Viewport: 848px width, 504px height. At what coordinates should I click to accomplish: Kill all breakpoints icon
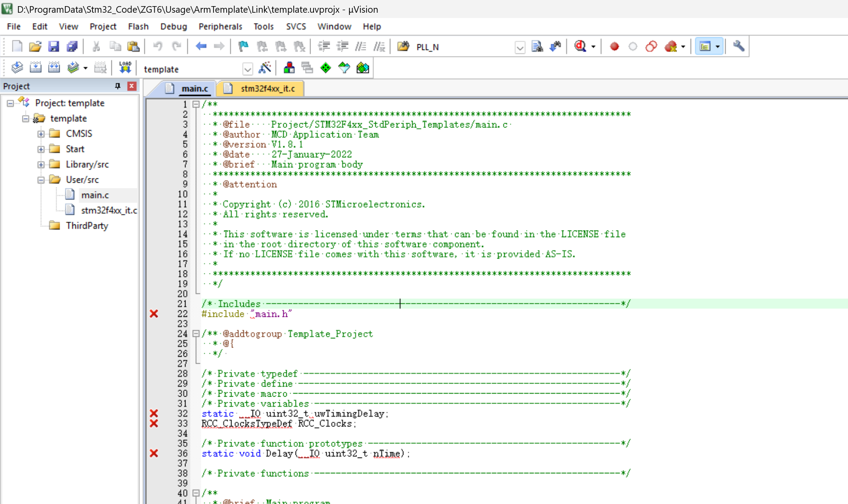point(670,46)
